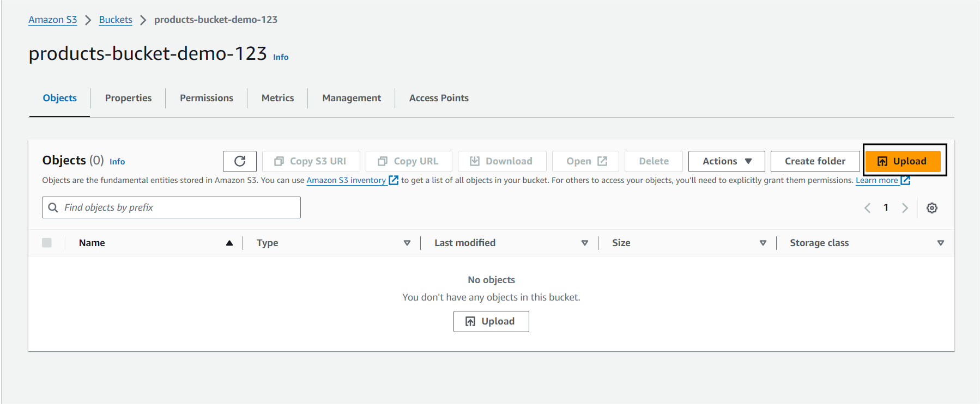980x404 pixels.
Task: Switch to the Metrics tab
Action: pyautogui.click(x=277, y=98)
